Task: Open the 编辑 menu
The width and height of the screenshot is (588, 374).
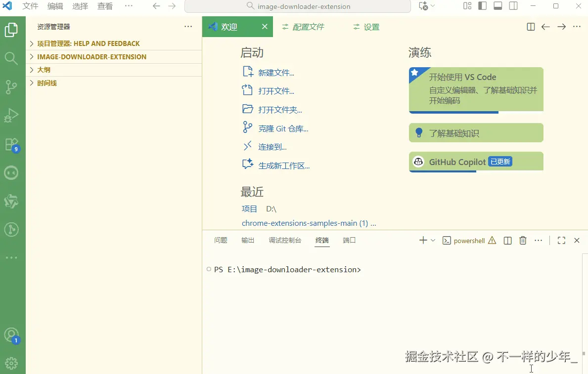Action: [x=55, y=6]
